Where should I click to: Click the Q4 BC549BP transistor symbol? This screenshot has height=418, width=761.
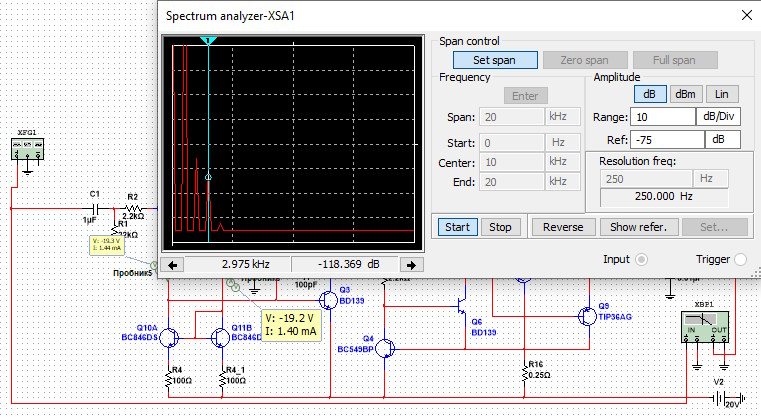386,348
